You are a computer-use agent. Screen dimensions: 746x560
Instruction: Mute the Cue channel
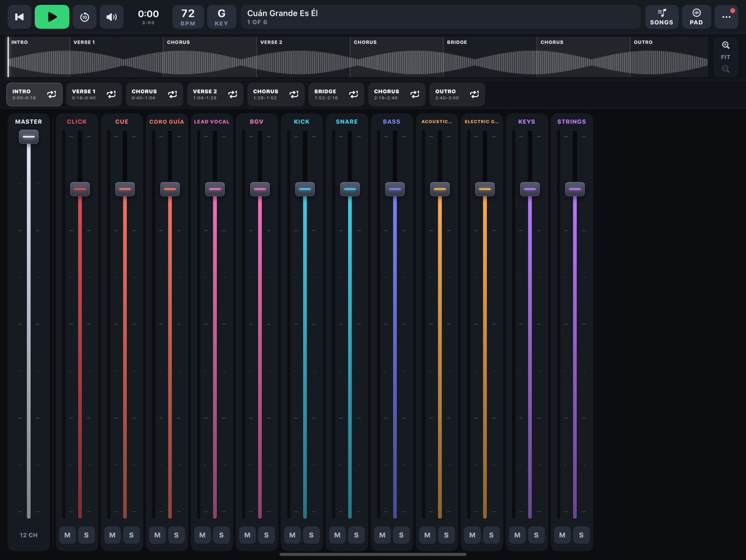click(112, 535)
